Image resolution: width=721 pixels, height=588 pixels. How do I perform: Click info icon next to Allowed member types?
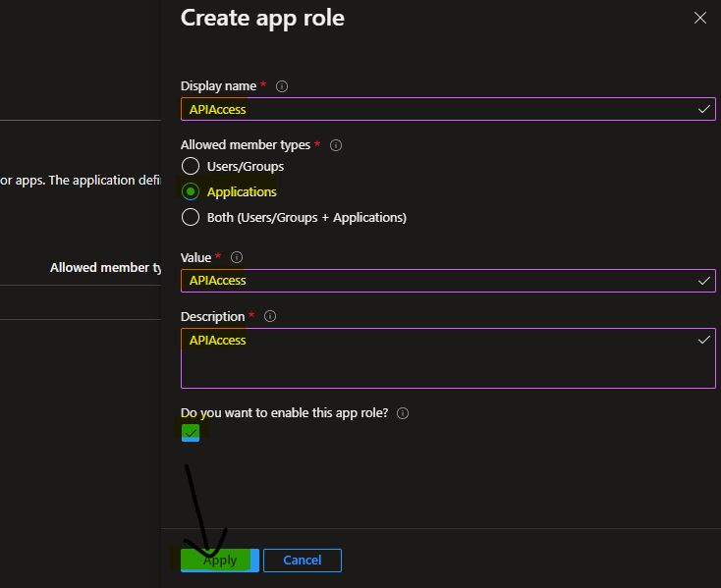pos(336,145)
